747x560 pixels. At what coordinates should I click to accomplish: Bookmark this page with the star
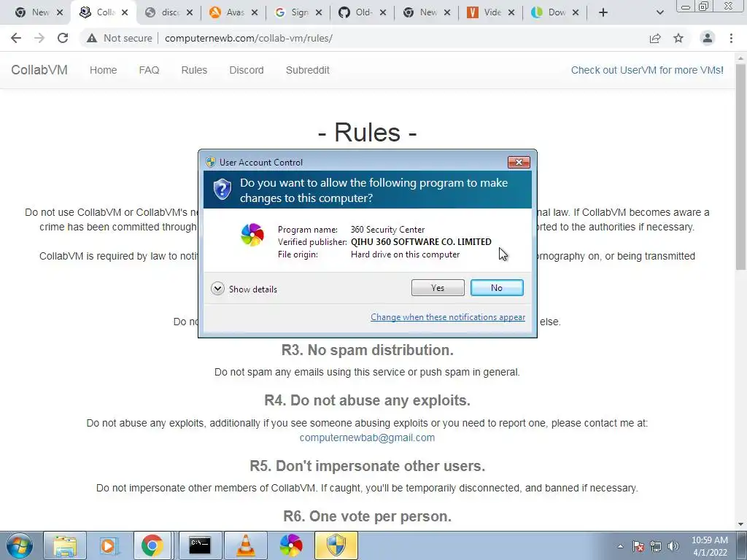click(x=678, y=38)
